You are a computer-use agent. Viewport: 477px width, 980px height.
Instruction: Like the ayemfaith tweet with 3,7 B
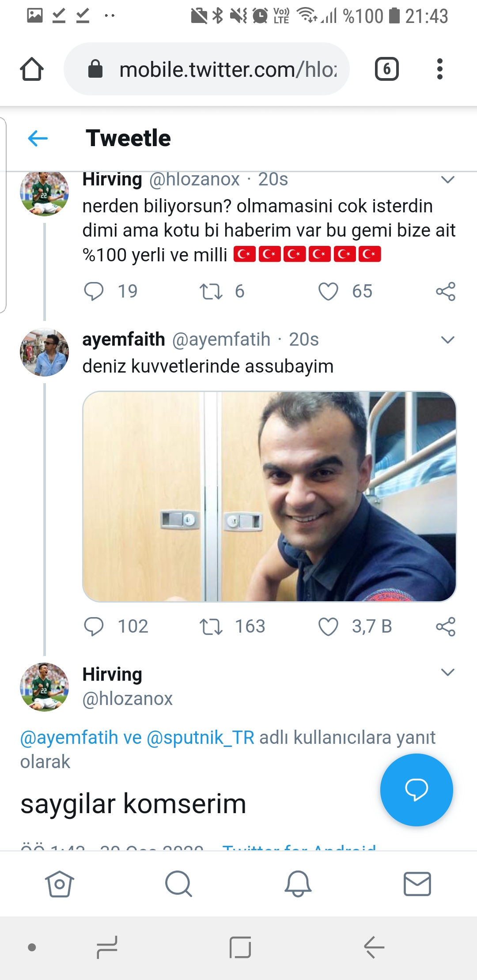(328, 627)
